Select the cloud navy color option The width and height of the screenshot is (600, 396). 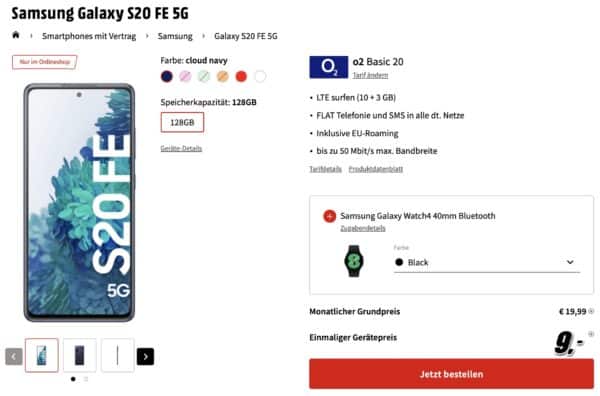pyautogui.click(x=167, y=77)
